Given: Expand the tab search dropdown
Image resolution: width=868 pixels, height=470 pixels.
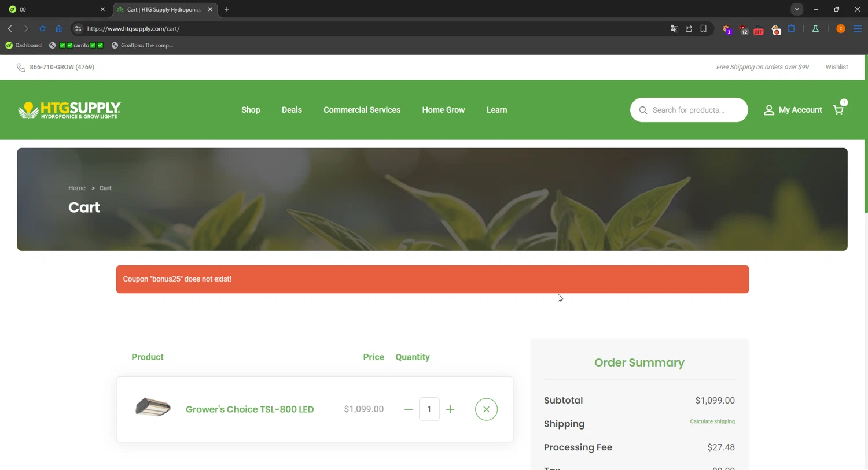Looking at the screenshot, I should 797,9.
